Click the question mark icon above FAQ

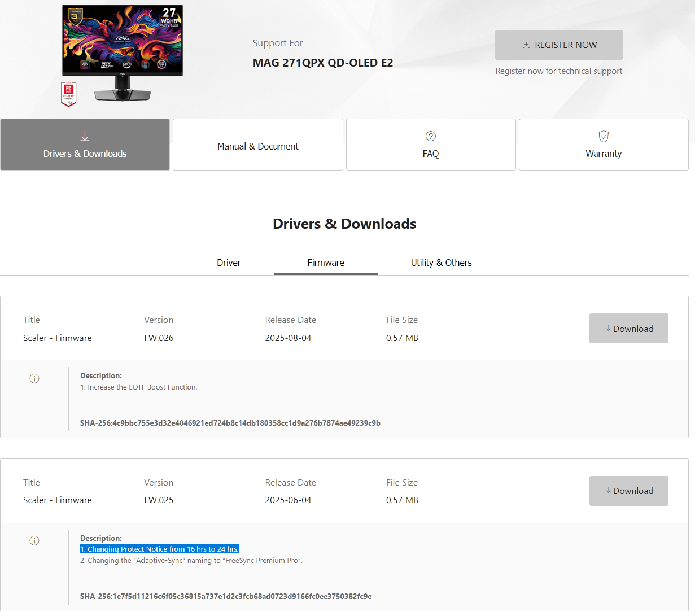click(431, 136)
